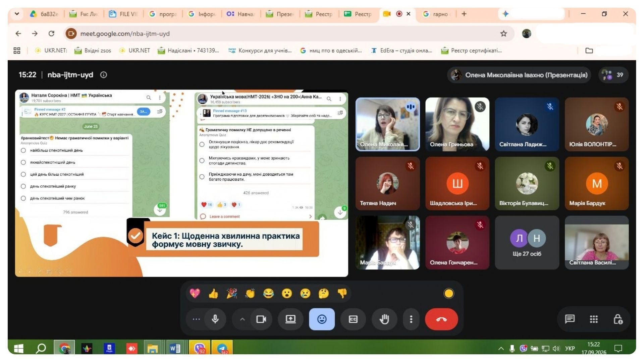Expand video settings chevron arrow
The height and width of the screenshot is (362, 644).
point(242,319)
